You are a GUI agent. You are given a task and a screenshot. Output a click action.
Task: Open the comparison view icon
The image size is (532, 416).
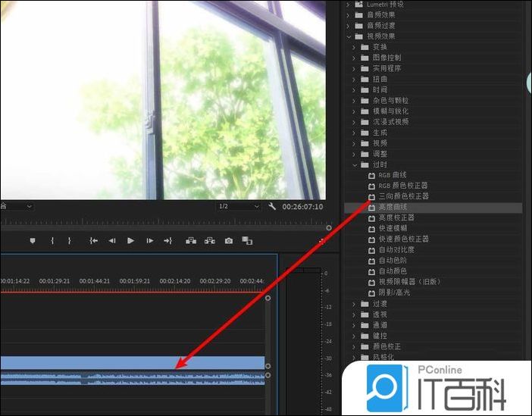coord(247,240)
